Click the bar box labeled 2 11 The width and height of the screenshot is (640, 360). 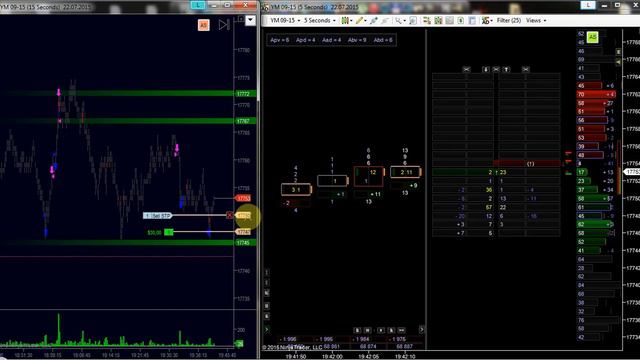click(x=405, y=172)
